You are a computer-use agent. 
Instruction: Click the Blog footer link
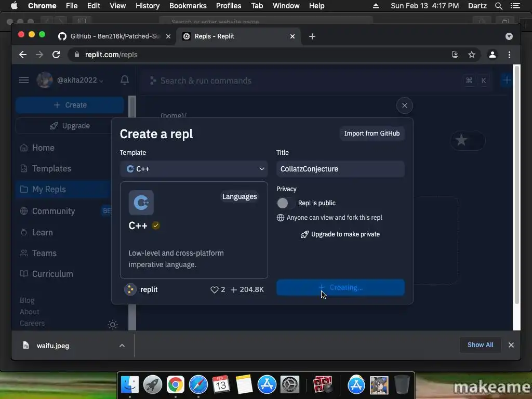[x=27, y=300]
